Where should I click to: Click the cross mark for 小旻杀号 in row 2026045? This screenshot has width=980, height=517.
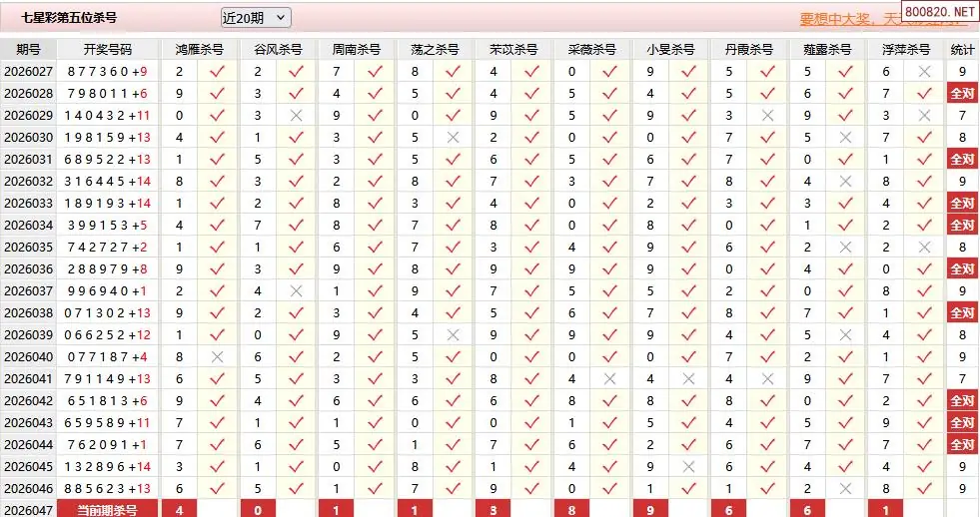pos(688,466)
